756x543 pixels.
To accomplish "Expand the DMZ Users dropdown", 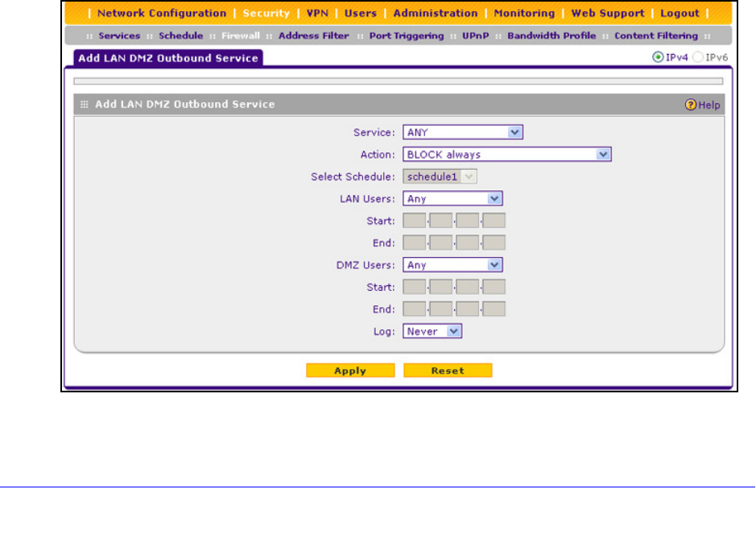I will (452, 265).
